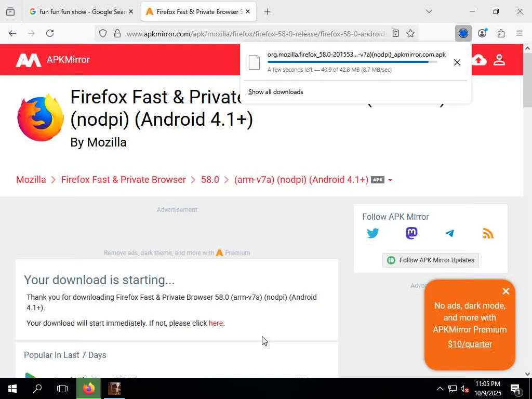
Task: Open the Extensions puzzle icon
Action: [501, 33]
